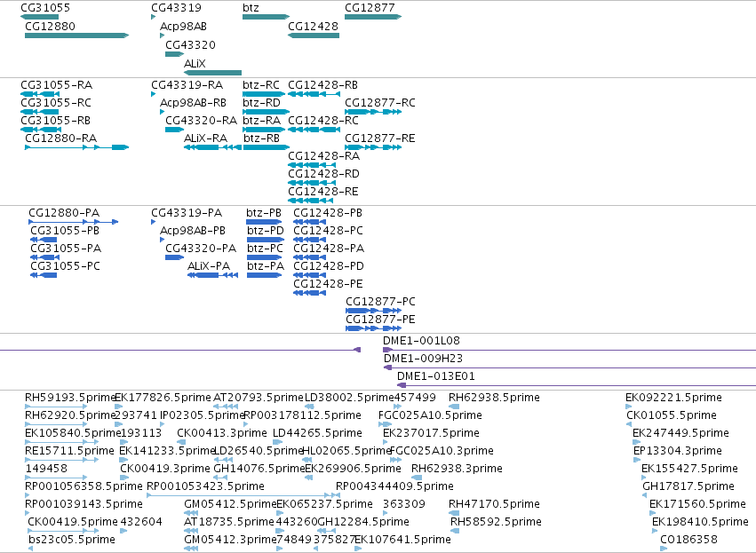Select the FGC025A10.3prime EST label
Screen dimensions: 756x553
(x=442, y=451)
